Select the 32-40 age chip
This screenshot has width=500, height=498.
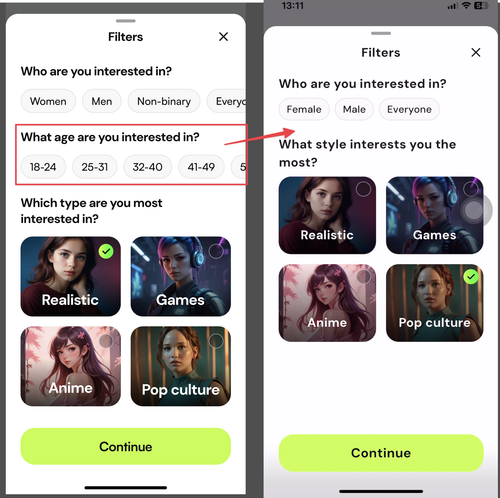tap(148, 167)
